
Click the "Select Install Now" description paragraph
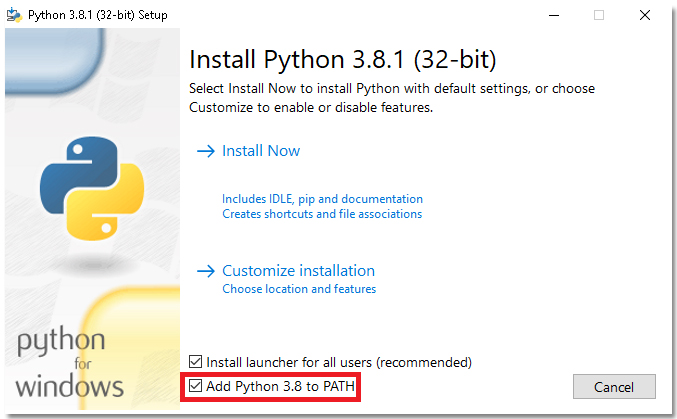[392, 97]
